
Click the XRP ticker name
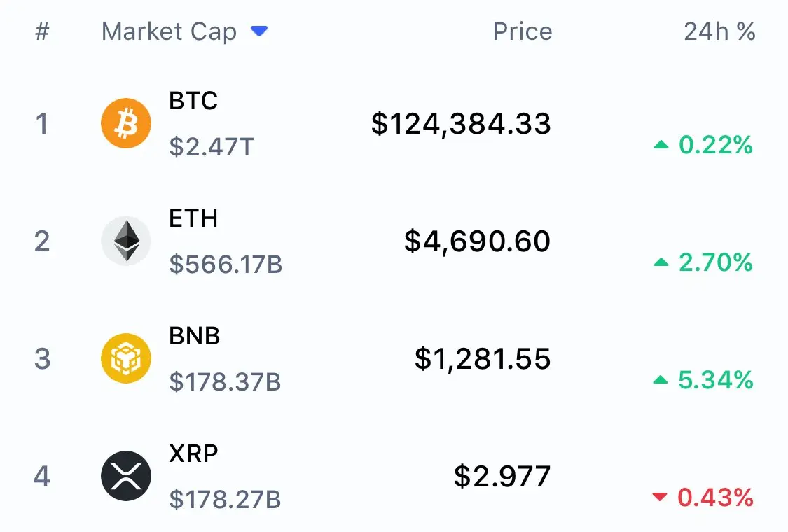193,453
